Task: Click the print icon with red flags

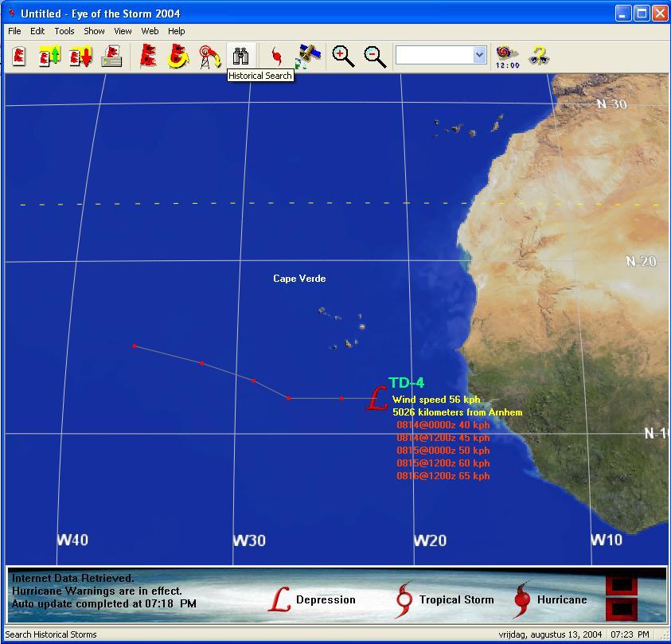Action: (111, 56)
